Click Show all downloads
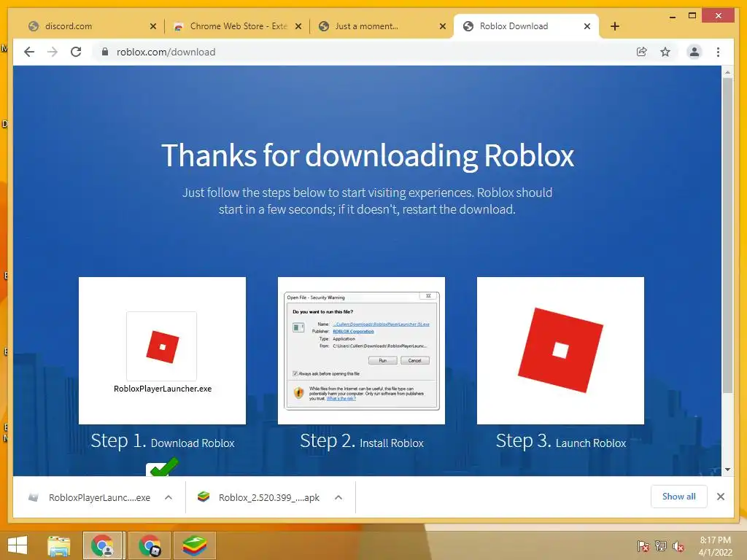 tap(679, 497)
